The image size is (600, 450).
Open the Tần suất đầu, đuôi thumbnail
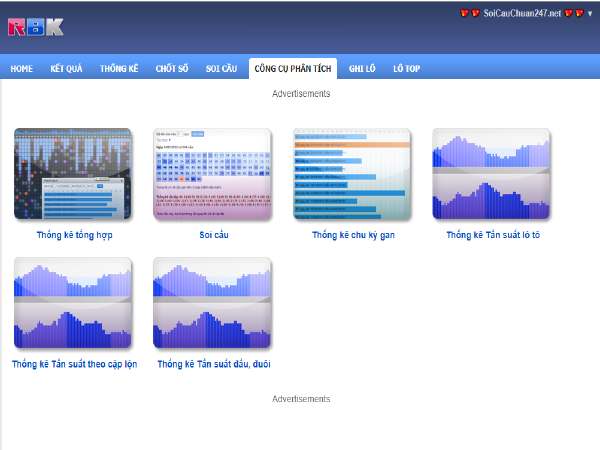tap(212, 303)
